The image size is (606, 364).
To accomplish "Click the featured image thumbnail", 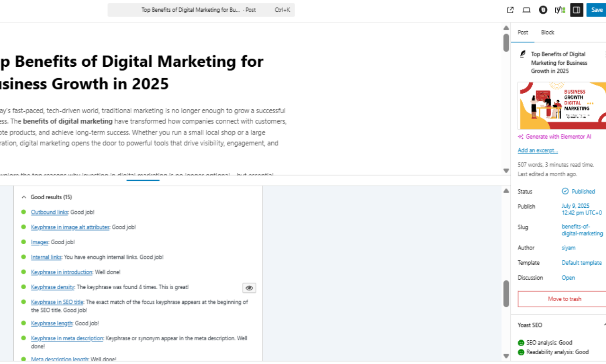I will [x=563, y=105].
